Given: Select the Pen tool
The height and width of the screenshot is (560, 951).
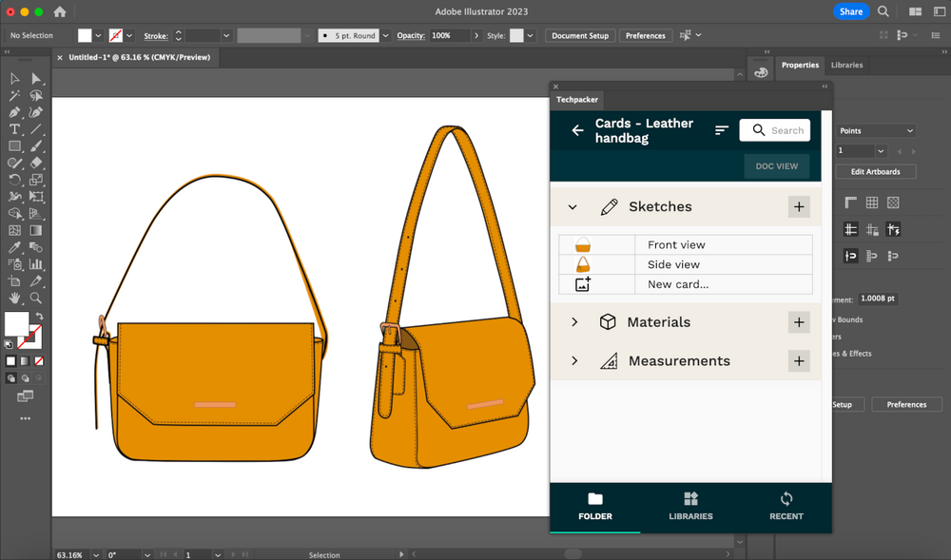Looking at the screenshot, I should tap(14, 112).
